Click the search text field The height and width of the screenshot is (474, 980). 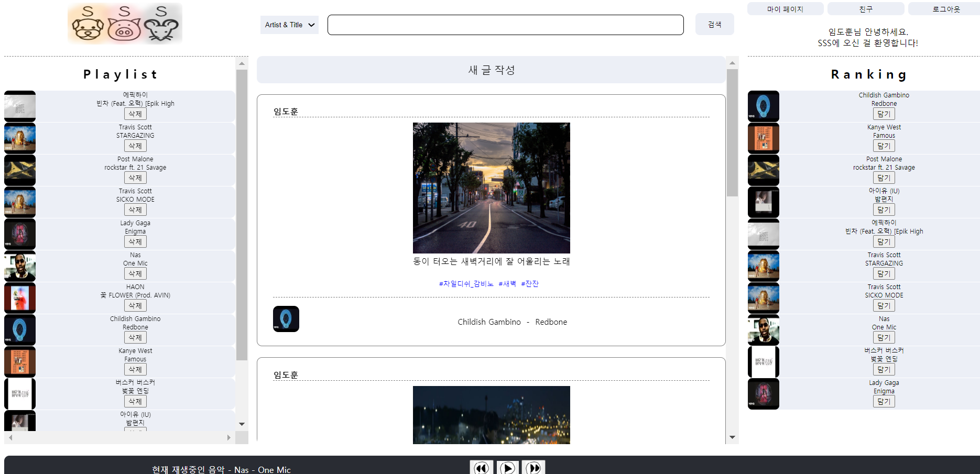click(506, 25)
